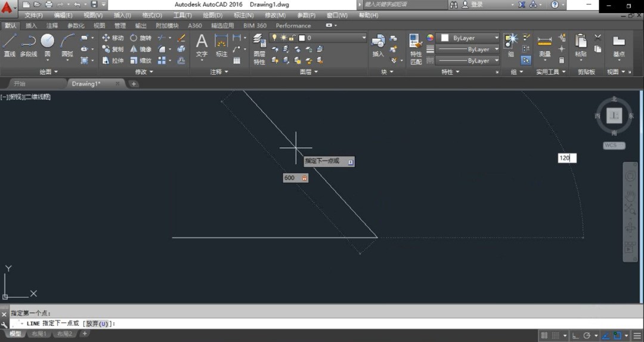Screen dimensions: 644x342
Task: Click the Explode tool icon
Action: pos(181,49)
